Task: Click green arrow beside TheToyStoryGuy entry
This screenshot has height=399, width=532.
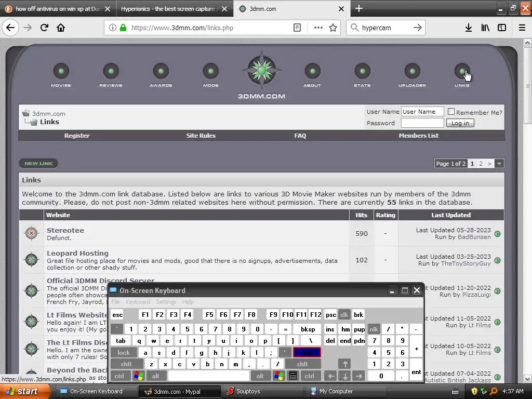Action: tap(497, 261)
